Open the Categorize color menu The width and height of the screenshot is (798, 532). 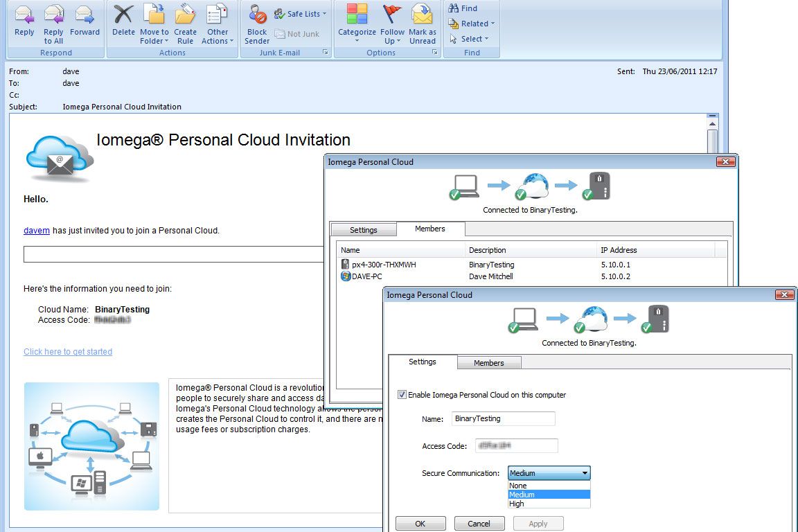(357, 24)
